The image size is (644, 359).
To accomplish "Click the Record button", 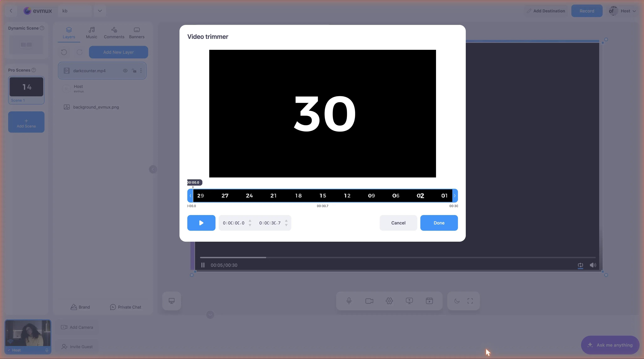I will pos(587,11).
